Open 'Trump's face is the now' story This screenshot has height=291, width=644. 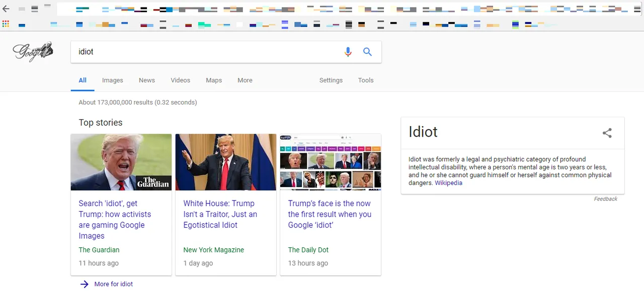coord(330,214)
